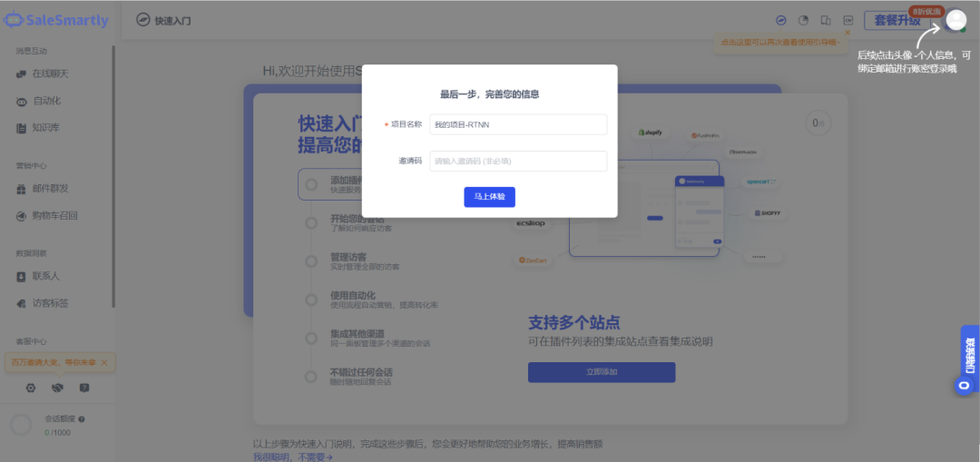Dismiss the 百万邀请大奖 banner with its X

tap(104, 362)
